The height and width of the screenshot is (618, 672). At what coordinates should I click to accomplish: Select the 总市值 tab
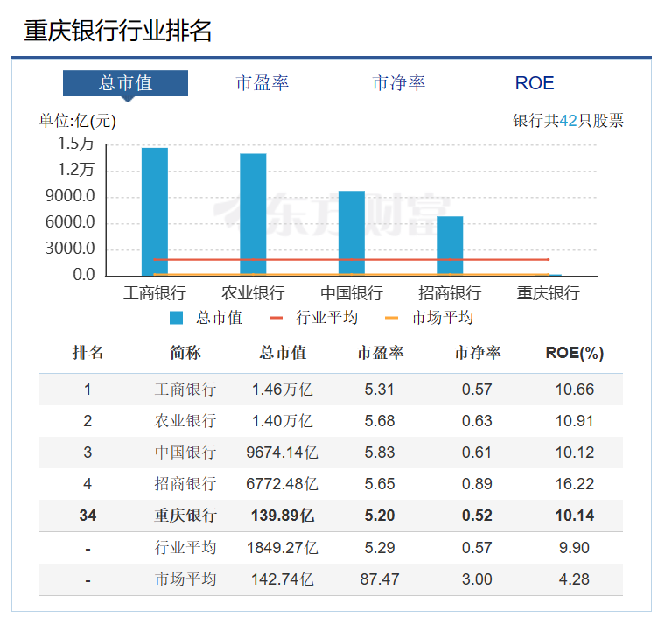click(x=125, y=83)
